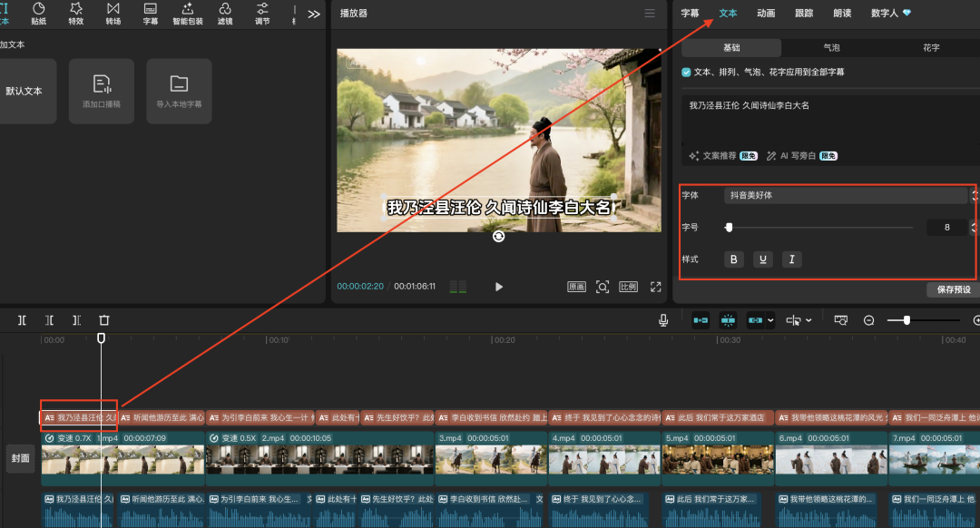Open the 滤镜 filters panel
Viewport: 980px width, 528px height.
coord(225,13)
